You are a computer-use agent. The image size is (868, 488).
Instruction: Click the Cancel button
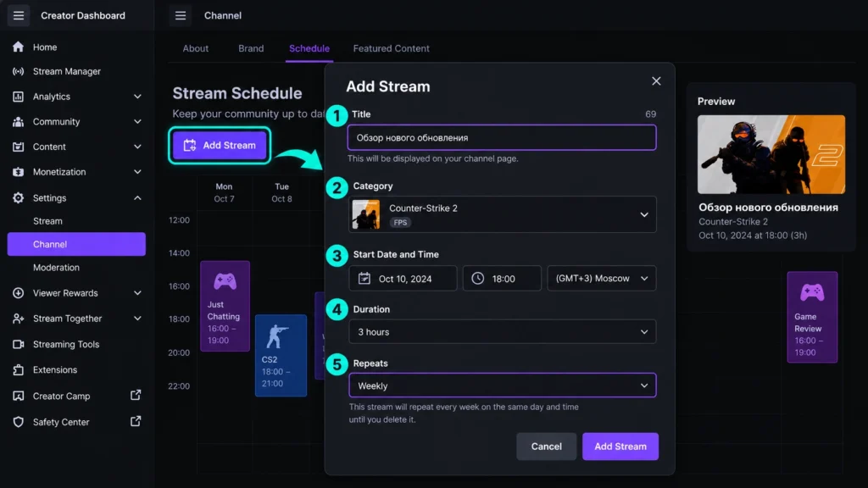547,446
